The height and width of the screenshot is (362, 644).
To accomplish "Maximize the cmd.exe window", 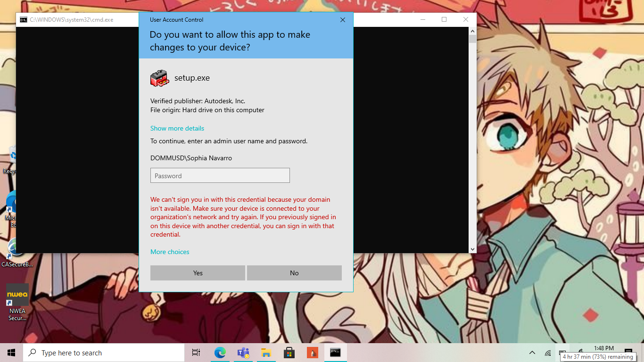I will (444, 19).
